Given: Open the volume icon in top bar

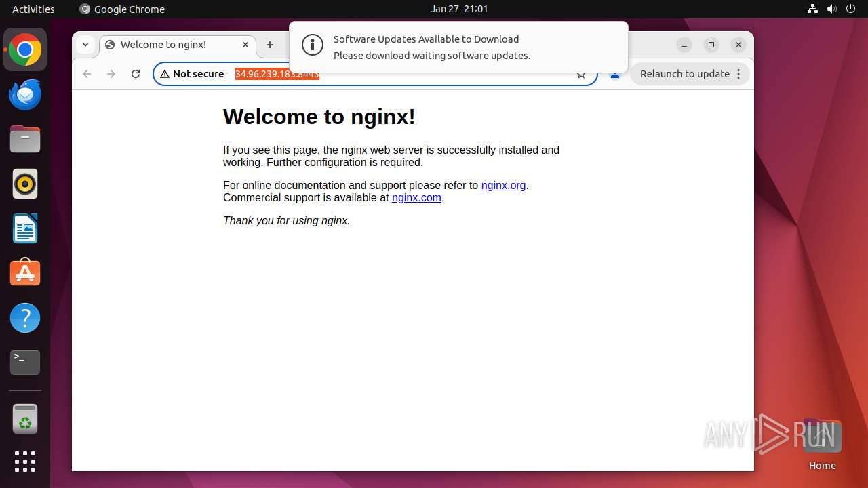Looking at the screenshot, I should pos(831,9).
